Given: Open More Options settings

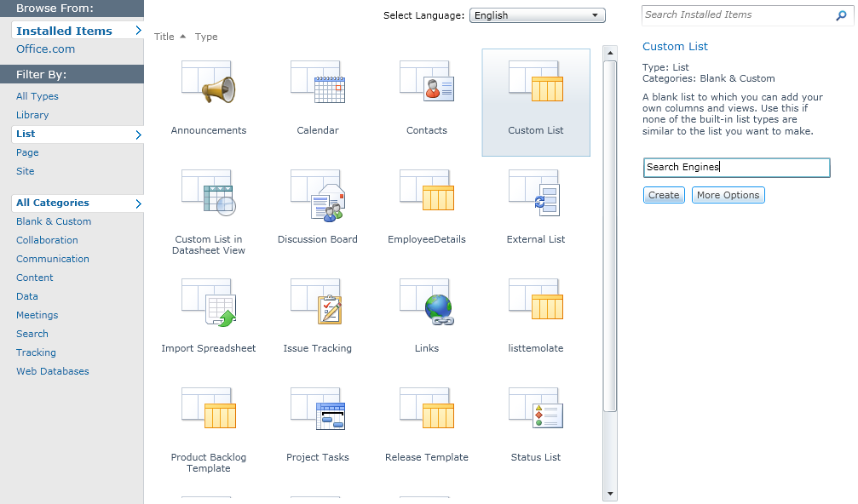Looking at the screenshot, I should [728, 195].
